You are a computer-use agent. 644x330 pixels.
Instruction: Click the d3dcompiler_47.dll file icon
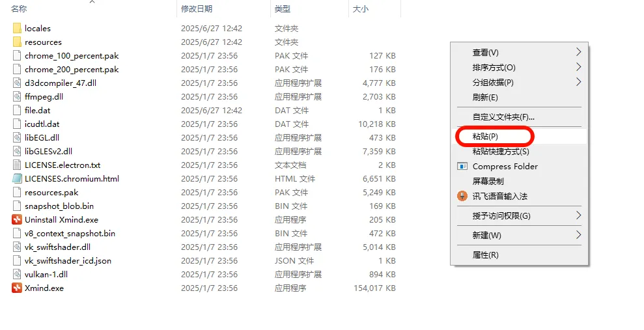pyautogui.click(x=17, y=83)
